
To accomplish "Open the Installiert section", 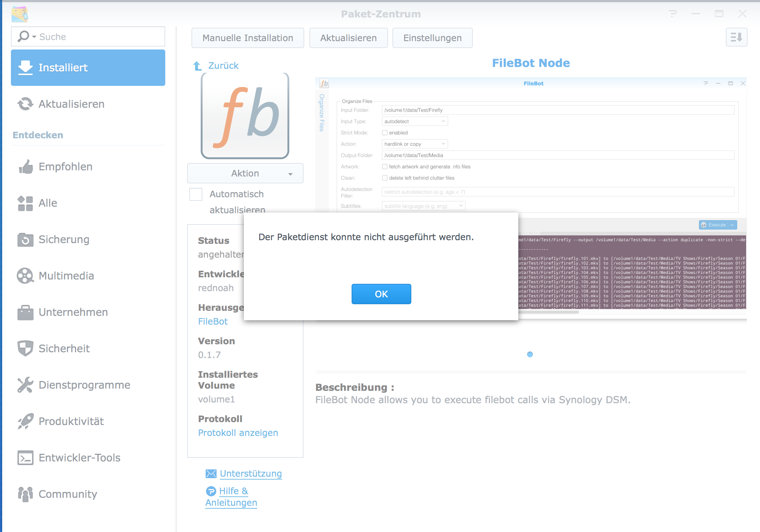I will [88, 68].
